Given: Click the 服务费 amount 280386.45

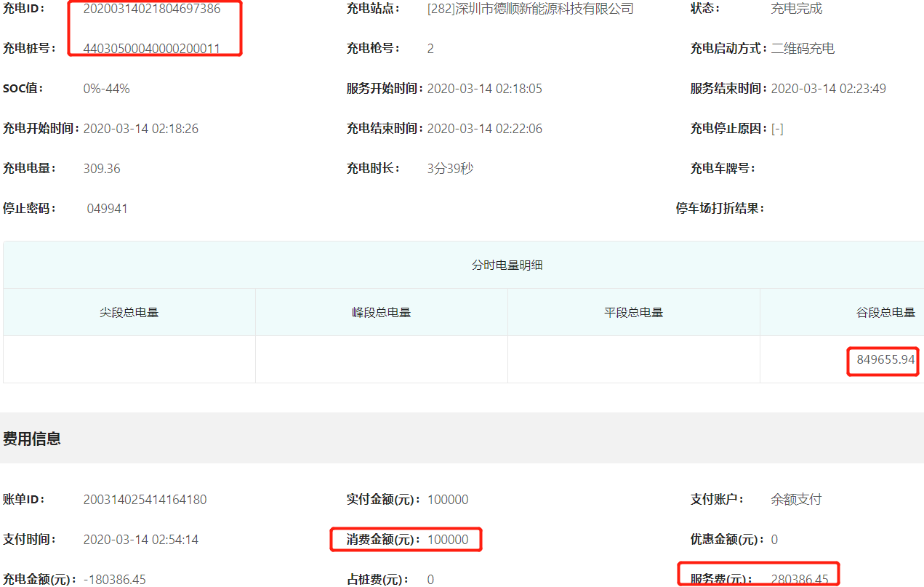Looking at the screenshot, I should pyautogui.click(x=799, y=579).
